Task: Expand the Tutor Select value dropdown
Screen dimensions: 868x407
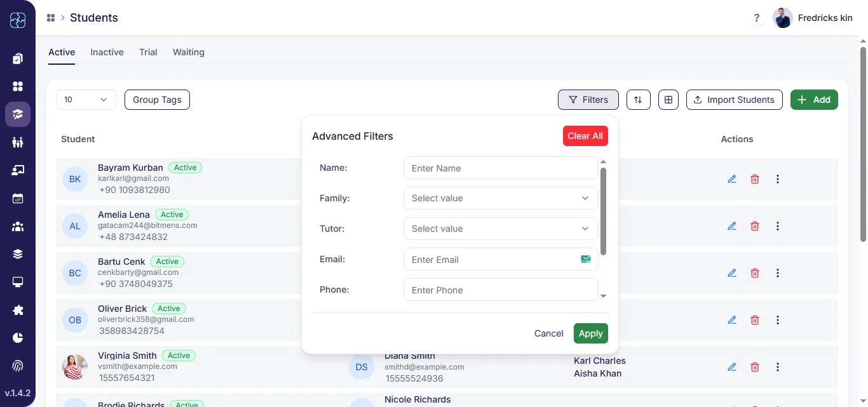Action: 501,229
